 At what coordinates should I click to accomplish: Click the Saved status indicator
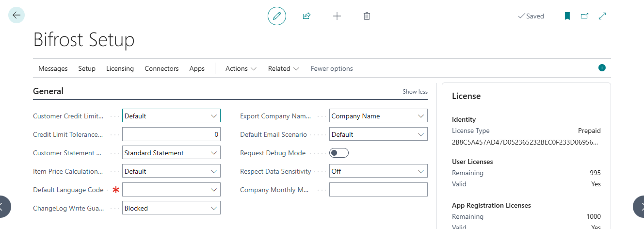(531, 16)
